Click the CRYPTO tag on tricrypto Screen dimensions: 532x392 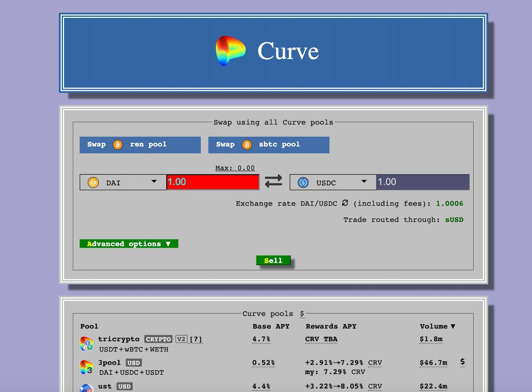(158, 339)
